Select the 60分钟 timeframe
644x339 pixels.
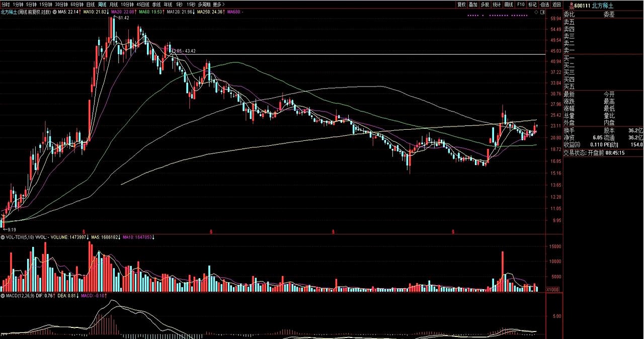[x=77, y=4]
